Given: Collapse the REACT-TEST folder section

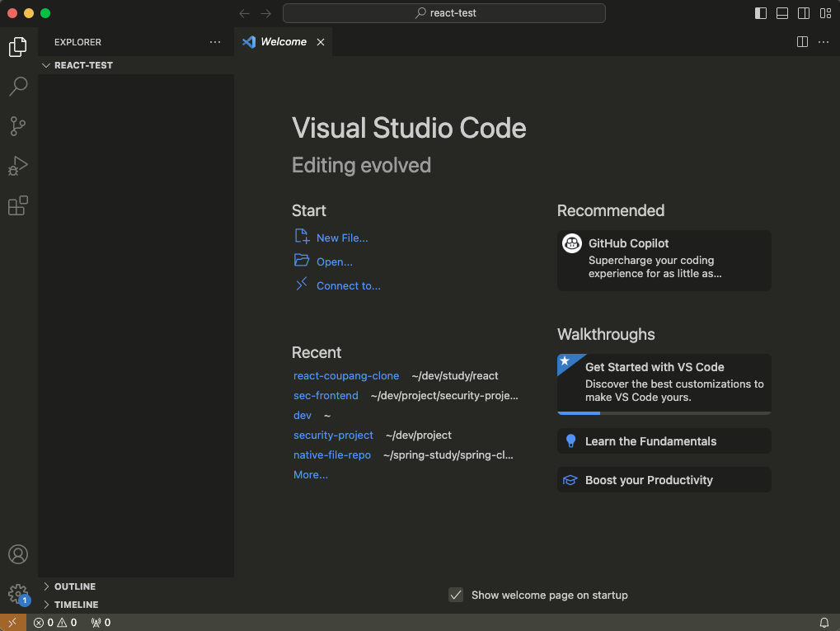Looking at the screenshot, I should click(136, 65).
